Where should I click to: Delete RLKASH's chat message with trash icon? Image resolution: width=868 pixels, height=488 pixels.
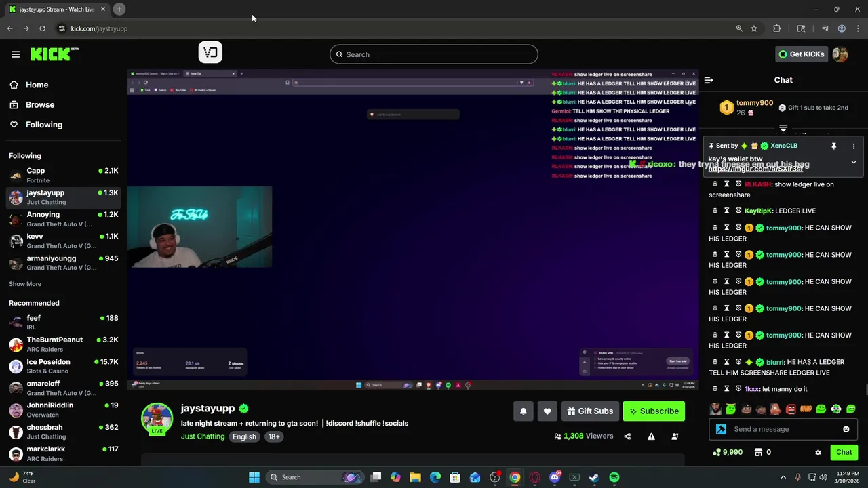coord(715,184)
